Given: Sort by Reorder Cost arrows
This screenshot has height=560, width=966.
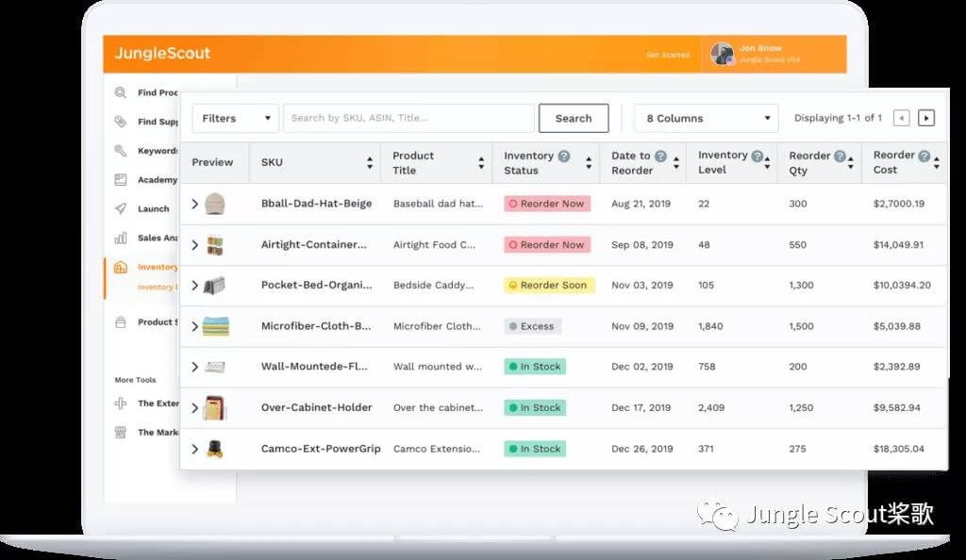Looking at the screenshot, I should pos(937,163).
